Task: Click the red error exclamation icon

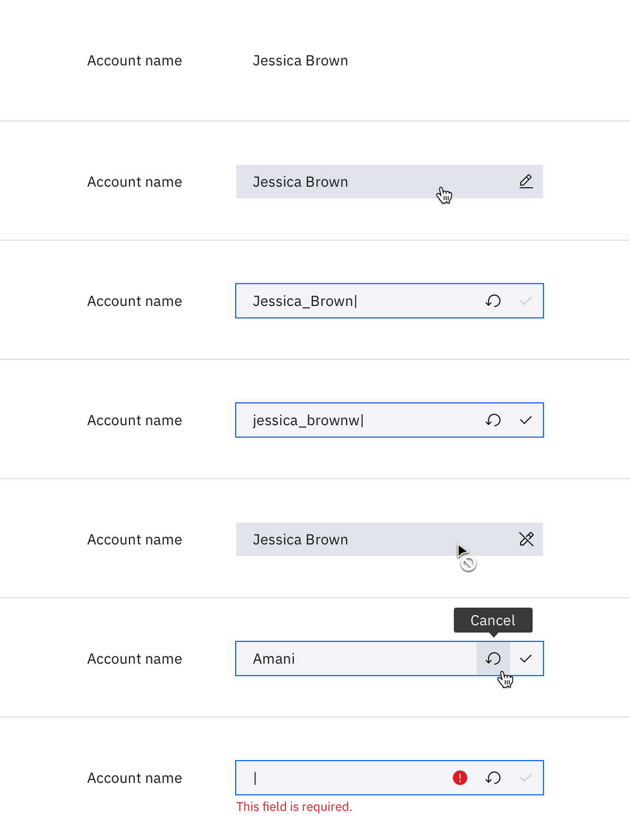Action: click(x=460, y=778)
